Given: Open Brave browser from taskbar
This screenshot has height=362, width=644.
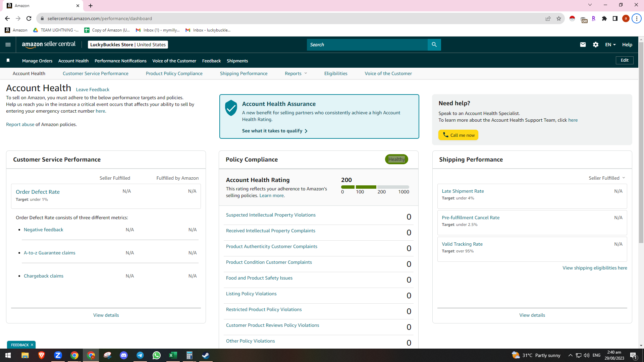Looking at the screenshot, I should click(42, 355).
